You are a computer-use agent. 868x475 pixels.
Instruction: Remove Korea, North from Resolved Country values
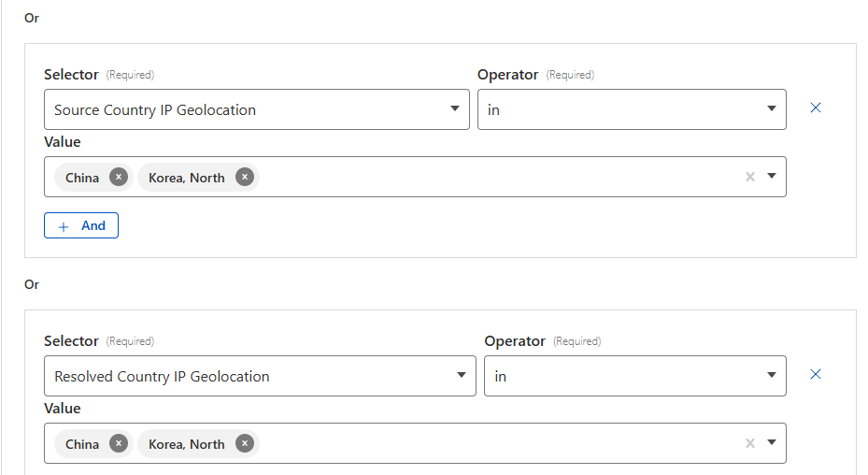click(245, 444)
